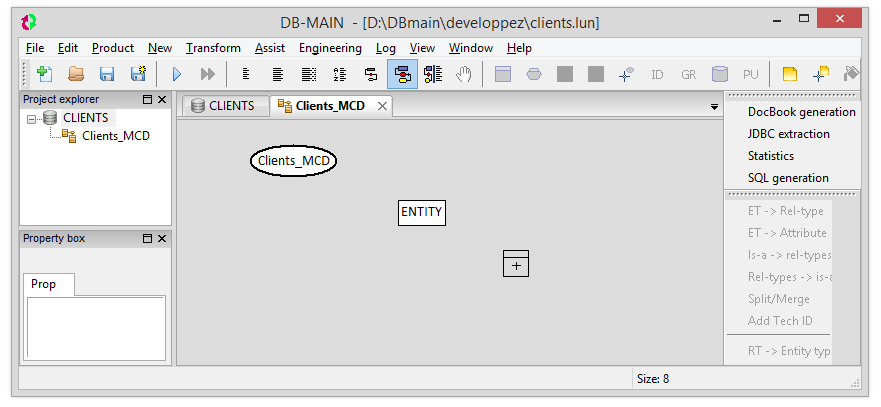The image size is (881, 407).
Task: Activate the hand pan tool
Action: [464, 74]
